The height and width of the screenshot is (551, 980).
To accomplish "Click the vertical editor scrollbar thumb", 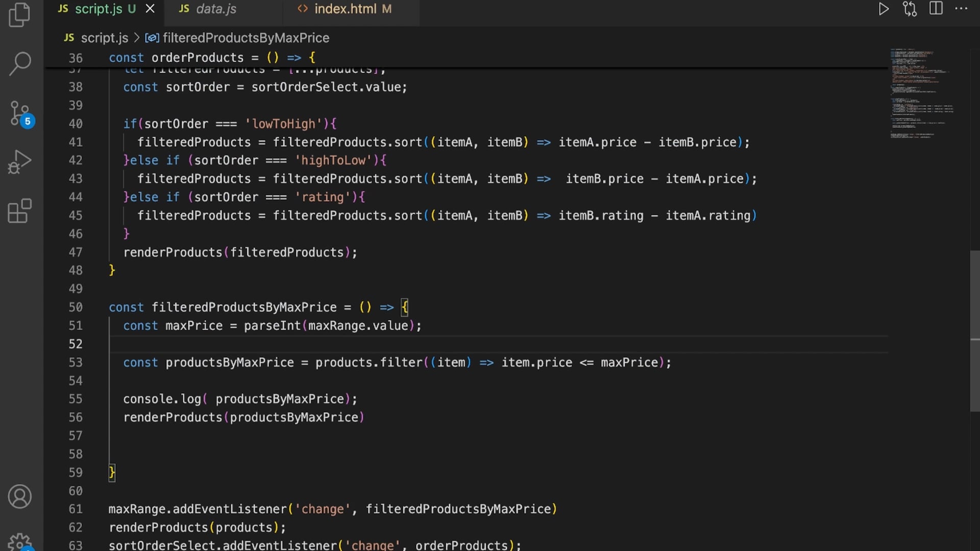I will pyautogui.click(x=974, y=331).
